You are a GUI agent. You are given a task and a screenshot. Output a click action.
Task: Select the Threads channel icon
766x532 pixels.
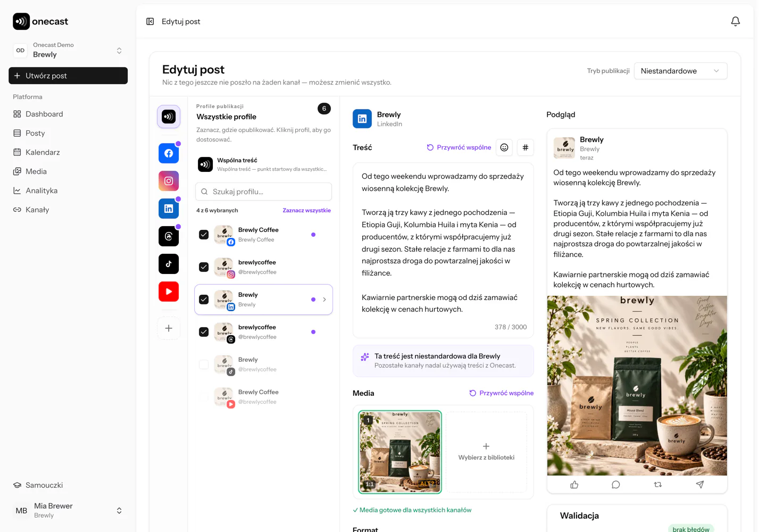169,236
